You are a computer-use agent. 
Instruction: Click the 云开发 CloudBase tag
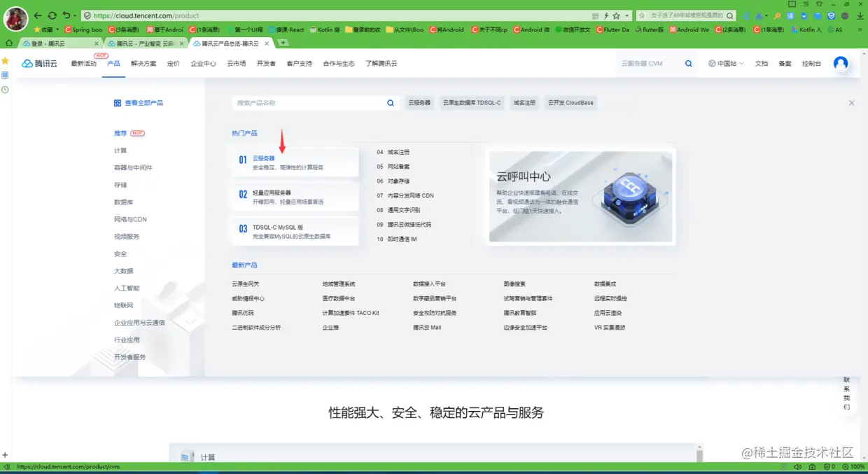coord(570,103)
